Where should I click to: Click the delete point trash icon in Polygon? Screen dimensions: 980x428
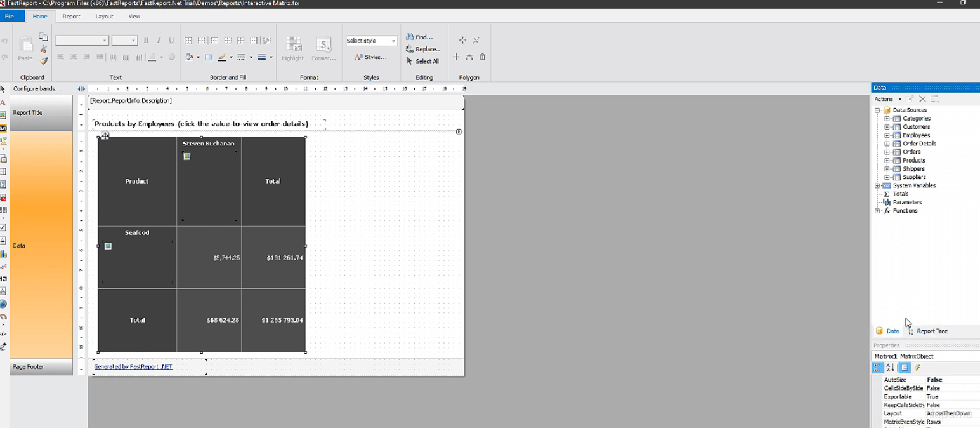pyautogui.click(x=483, y=57)
